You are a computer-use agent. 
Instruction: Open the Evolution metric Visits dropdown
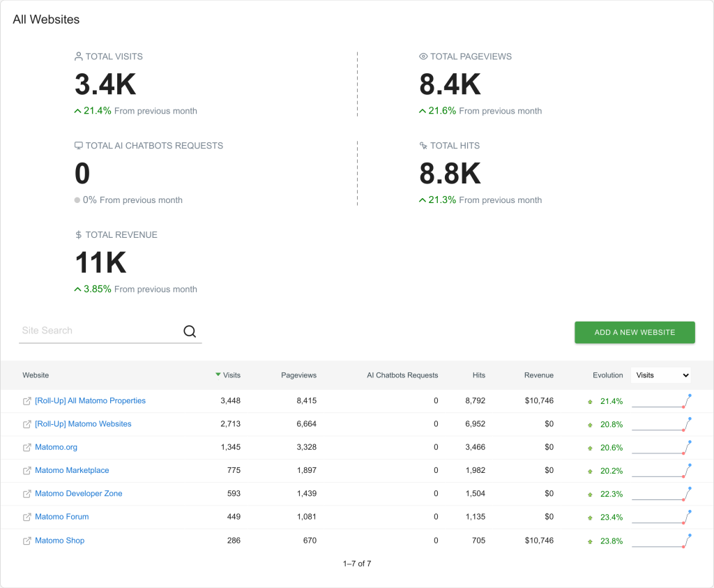point(661,375)
